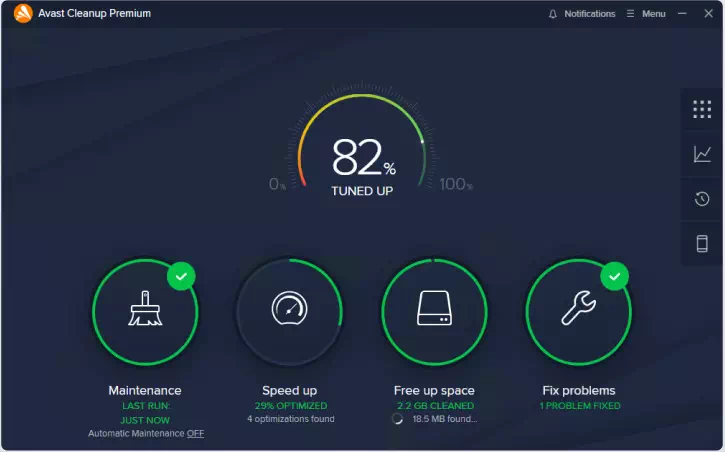This screenshot has width=725, height=452.
Task: Click the Notifications label text
Action: (x=590, y=14)
